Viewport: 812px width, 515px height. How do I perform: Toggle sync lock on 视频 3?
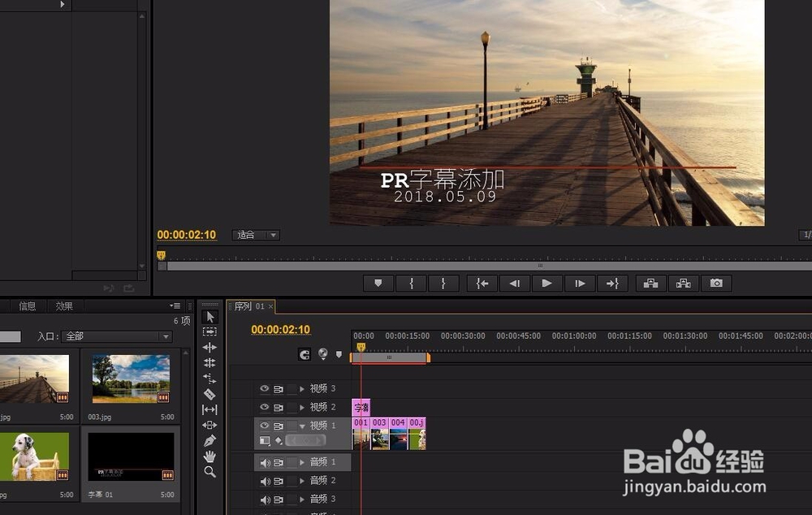coord(279,388)
